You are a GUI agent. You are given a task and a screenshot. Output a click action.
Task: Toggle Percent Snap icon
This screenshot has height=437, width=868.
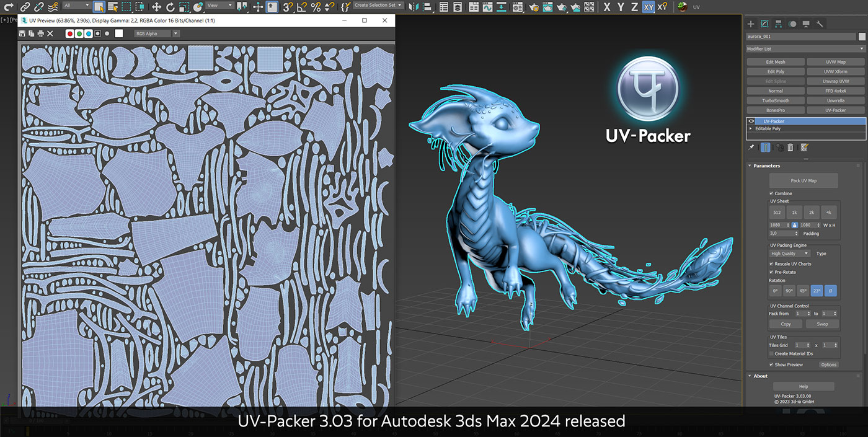pyautogui.click(x=316, y=7)
